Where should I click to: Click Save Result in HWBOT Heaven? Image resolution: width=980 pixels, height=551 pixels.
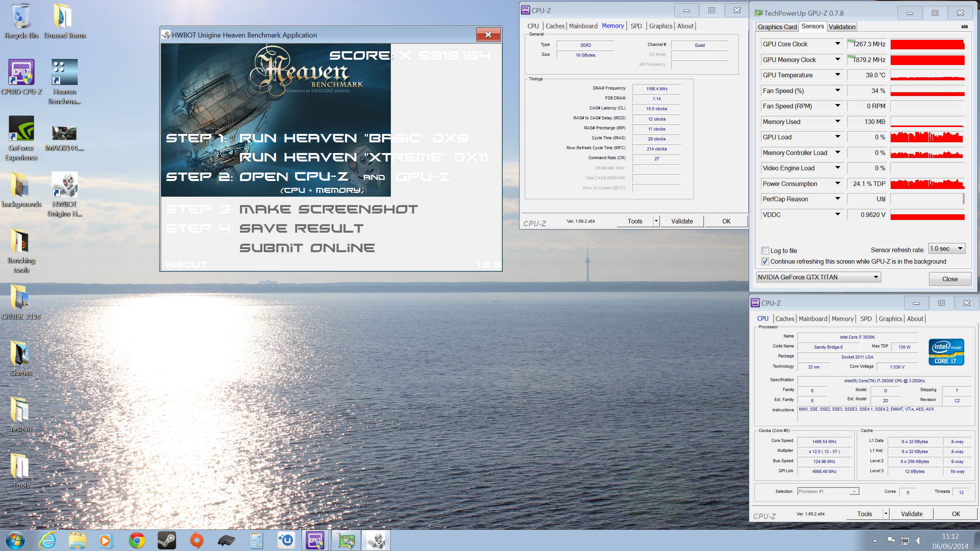tap(301, 228)
